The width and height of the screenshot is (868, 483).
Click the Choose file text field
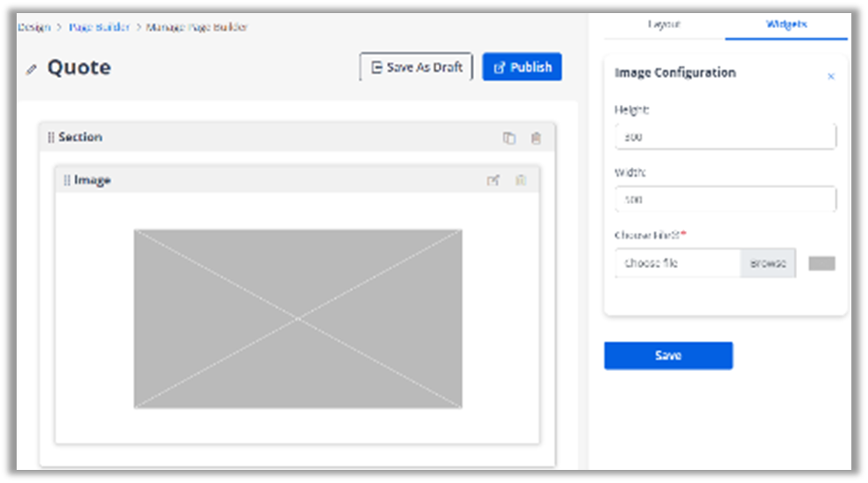(678, 263)
